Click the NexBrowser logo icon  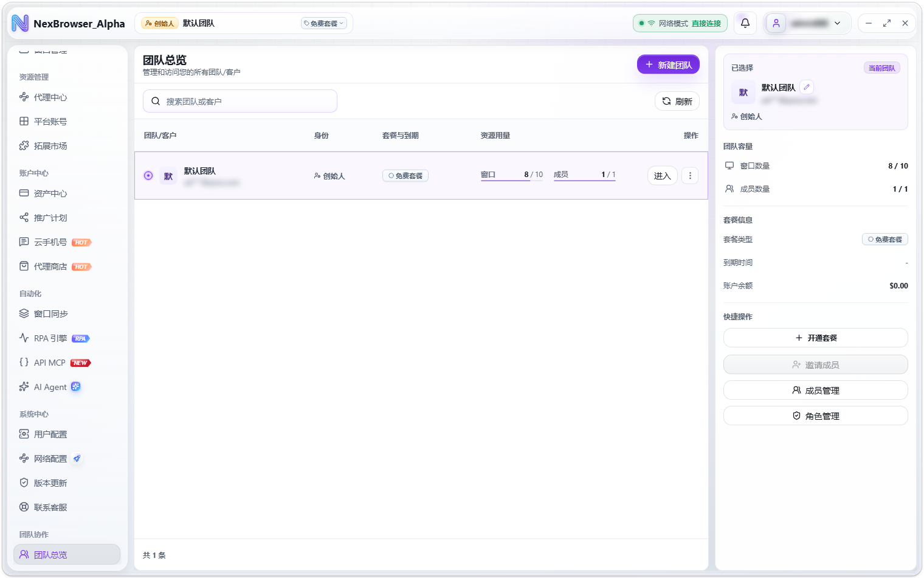point(20,23)
